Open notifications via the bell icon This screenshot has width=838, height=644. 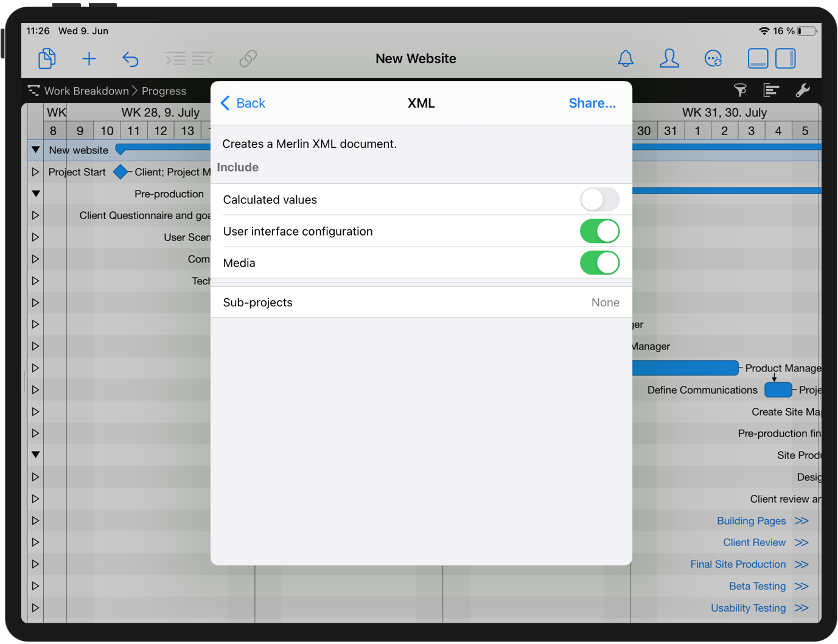pyautogui.click(x=626, y=58)
